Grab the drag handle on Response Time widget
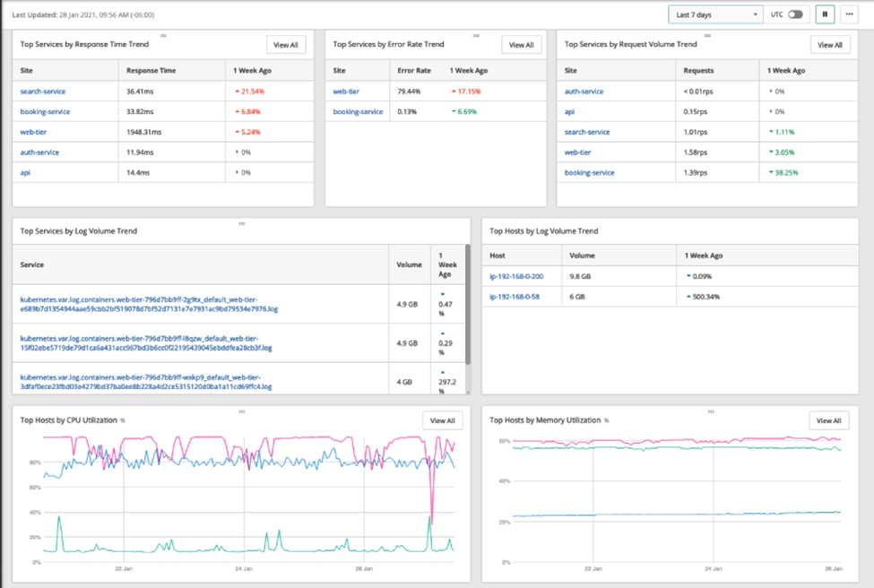Image resolution: width=874 pixels, height=588 pixels. click(163, 35)
